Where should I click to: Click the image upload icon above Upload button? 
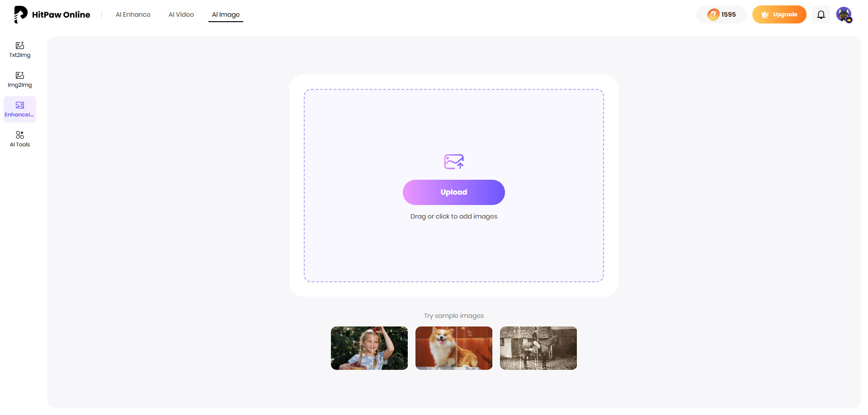click(x=453, y=162)
